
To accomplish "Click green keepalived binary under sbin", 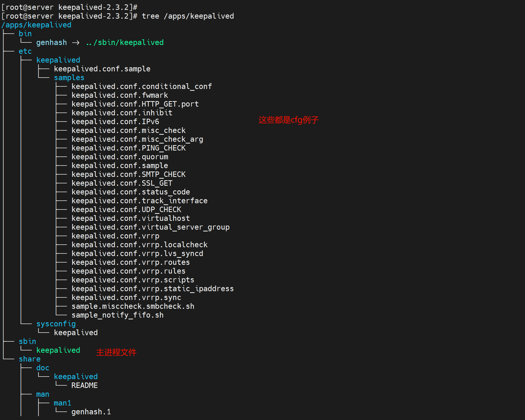I will pos(58,350).
